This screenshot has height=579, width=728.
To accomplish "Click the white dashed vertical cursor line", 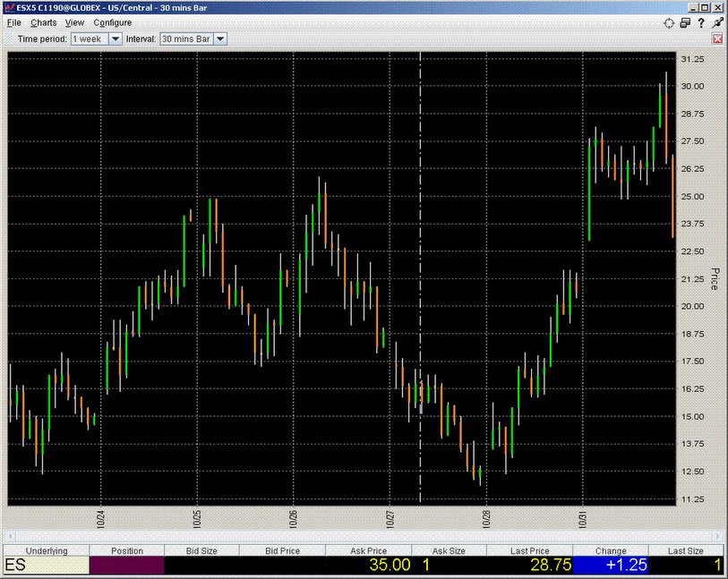I will coord(421,277).
